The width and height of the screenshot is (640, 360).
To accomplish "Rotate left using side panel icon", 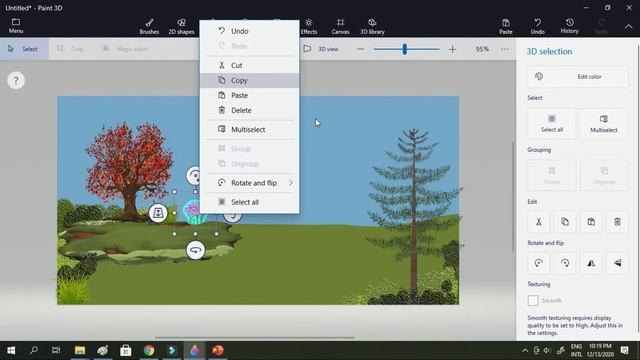I will [539, 263].
